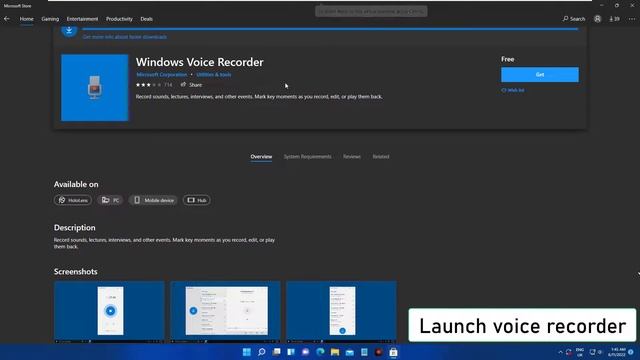
Task: Click the Hub availability chip
Action: (x=196, y=200)
